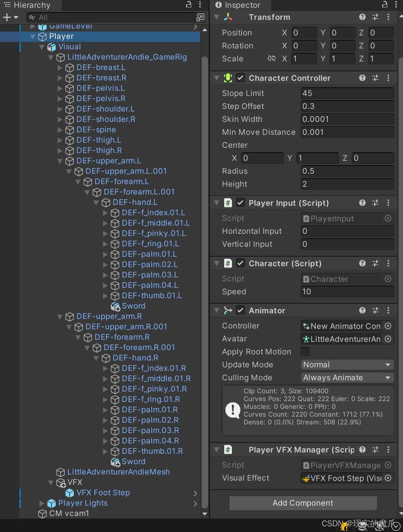Screen dimensions: 403x532
Task: Uncheck the Player Input script enabled box
Action: click(x=240, y=202)
